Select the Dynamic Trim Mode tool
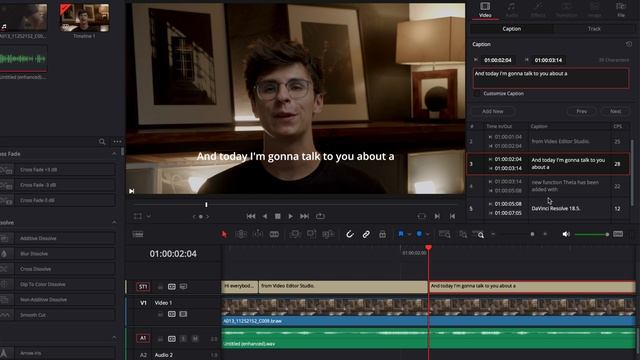Image resolution: width=640 pixels, height=360 pixels. [x=258, y=234]
